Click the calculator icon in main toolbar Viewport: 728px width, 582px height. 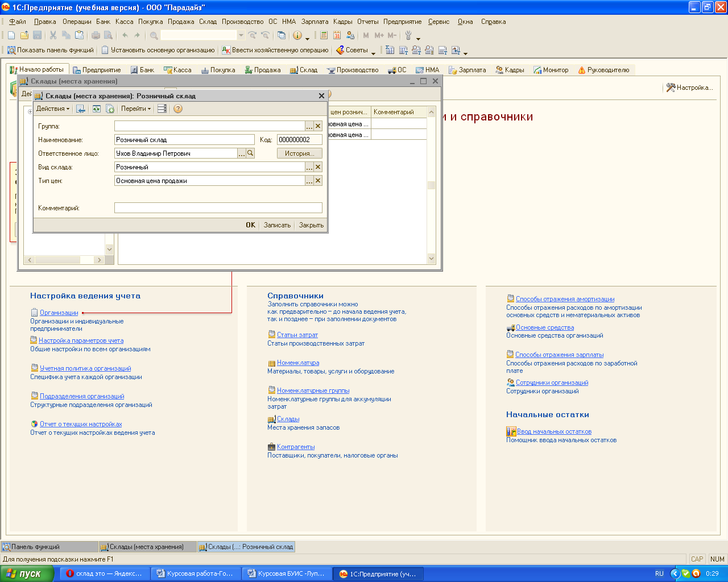324,35
